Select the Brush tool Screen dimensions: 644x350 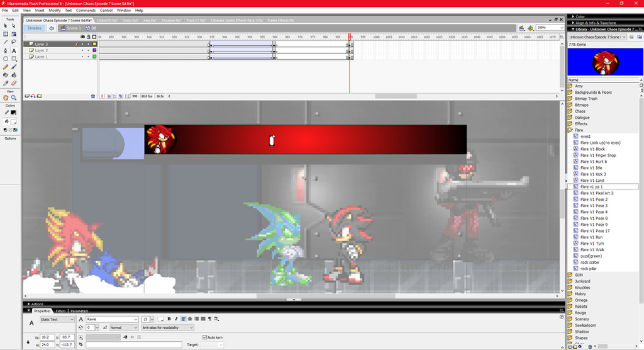pyautogui.click(x=14, y=67)
